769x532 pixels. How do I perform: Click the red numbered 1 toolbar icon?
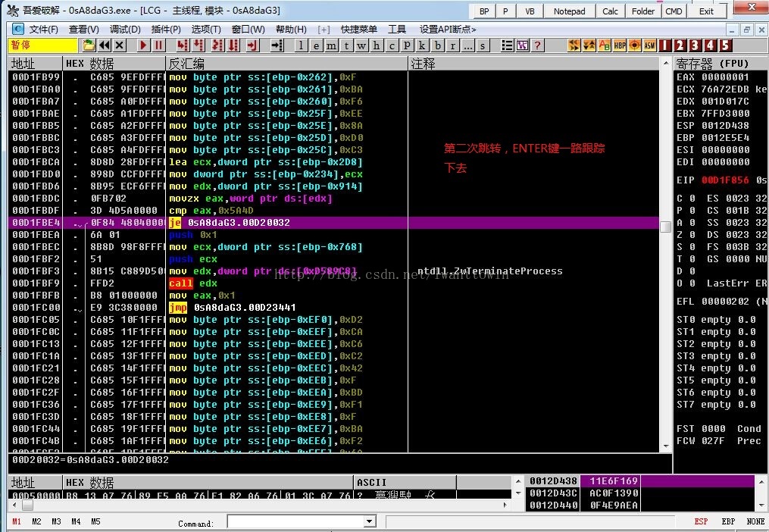click(x=665, y=45)
